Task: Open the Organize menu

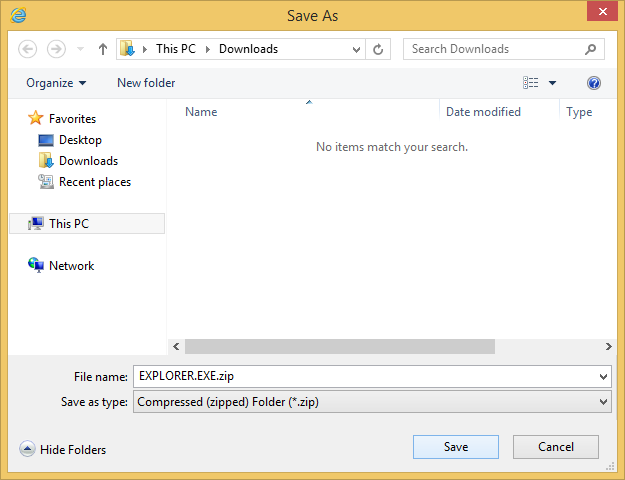Action: pyautogui.click(x=56, y=83)
